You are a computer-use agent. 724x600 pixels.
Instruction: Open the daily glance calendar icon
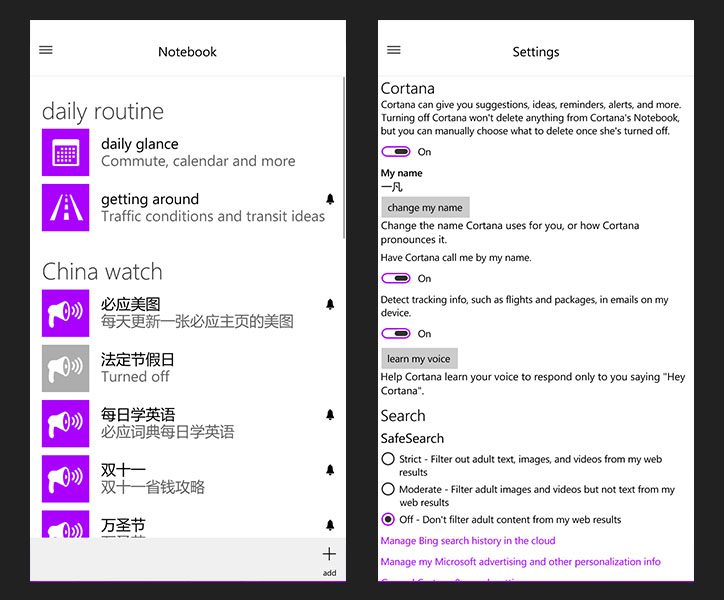(66, 152)
